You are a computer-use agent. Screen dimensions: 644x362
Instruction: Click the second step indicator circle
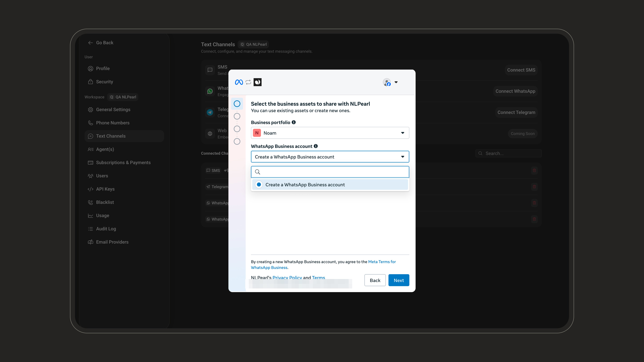[237, 116]
